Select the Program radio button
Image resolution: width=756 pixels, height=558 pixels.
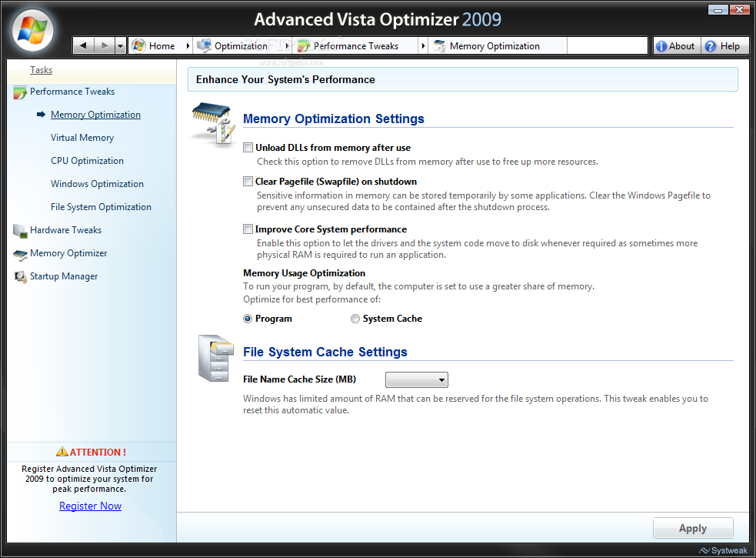(x=248, y=319)
